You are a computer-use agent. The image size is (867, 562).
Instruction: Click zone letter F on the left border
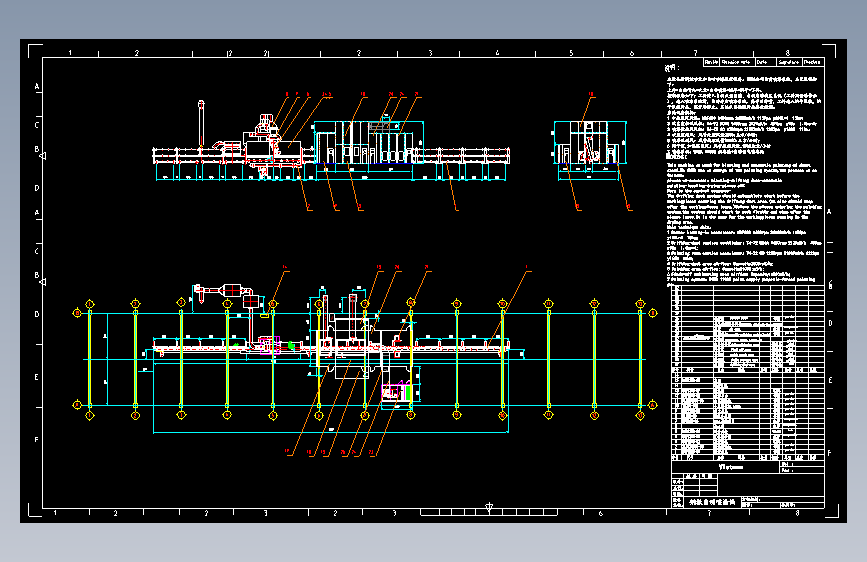pos(36,440)
